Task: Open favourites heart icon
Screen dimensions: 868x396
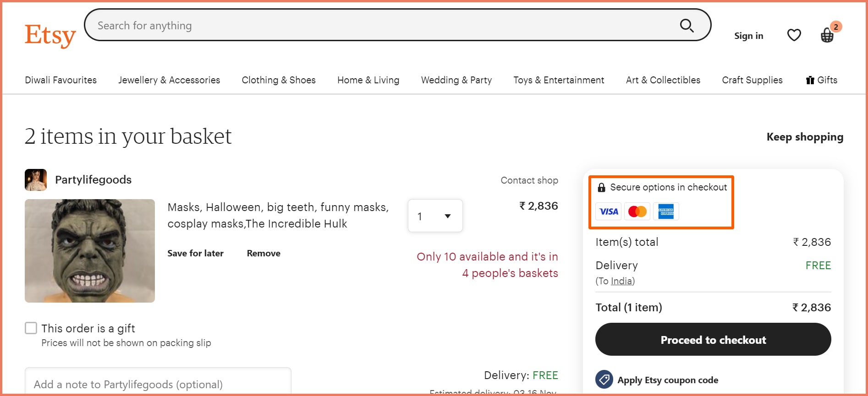Action: 794,35
